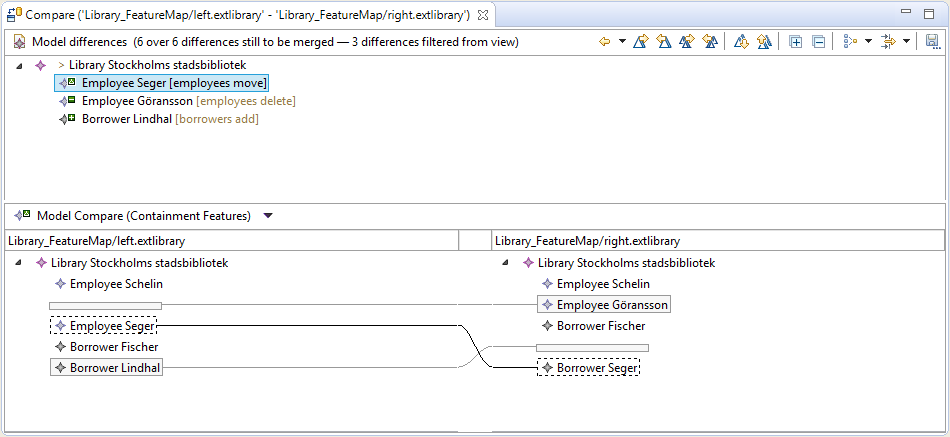The width and height of the screenshot is (950, 437).
Task: Select Borrower Lindhal borrowers add difference
Action: point(170,119)
